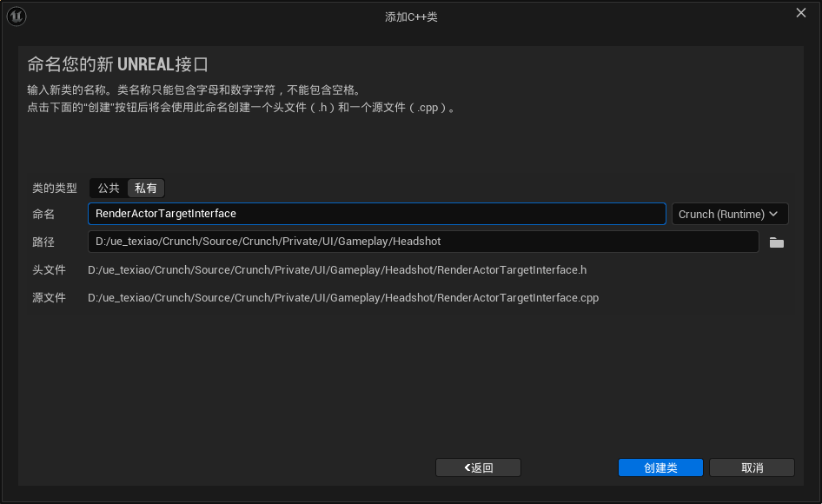Select 公共 class type option

pos(109,189)
